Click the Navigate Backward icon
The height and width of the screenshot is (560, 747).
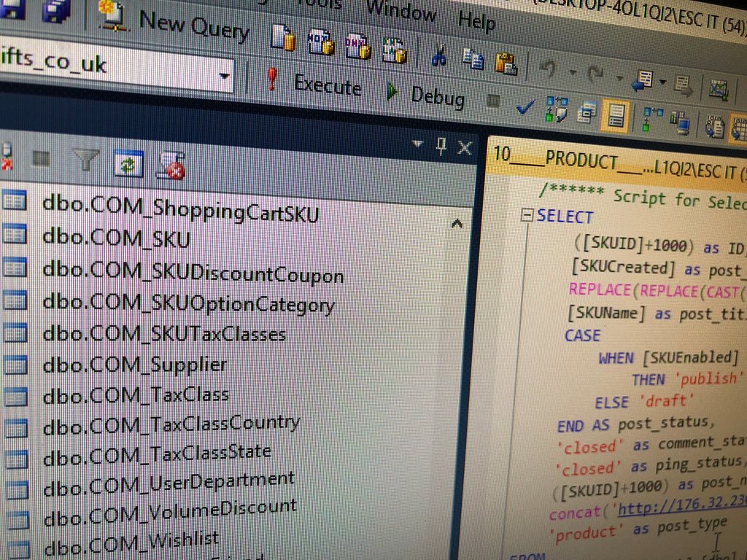coord(642,80)
